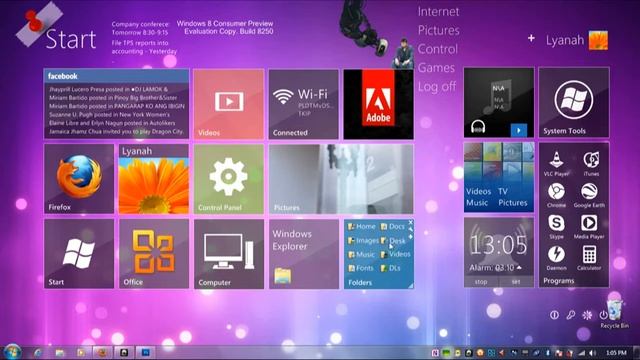
Task: Open Pictures from the top menu list
Action: tap(438, 30)
